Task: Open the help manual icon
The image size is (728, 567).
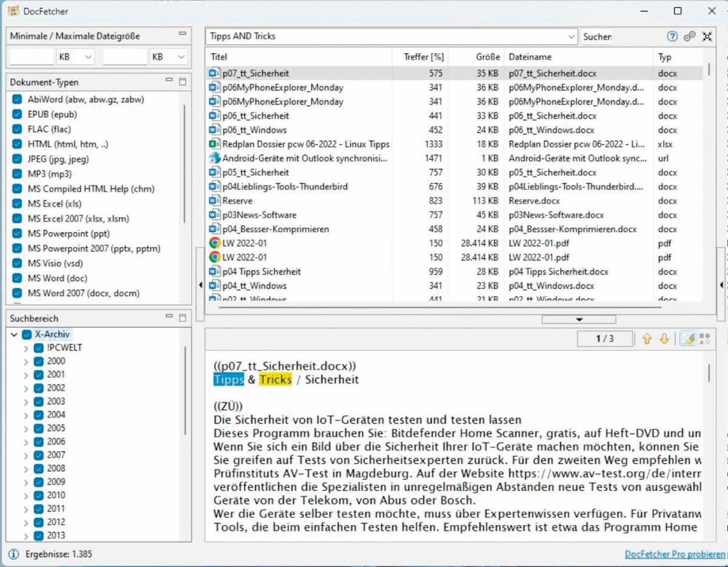Action: coord(672,36)
